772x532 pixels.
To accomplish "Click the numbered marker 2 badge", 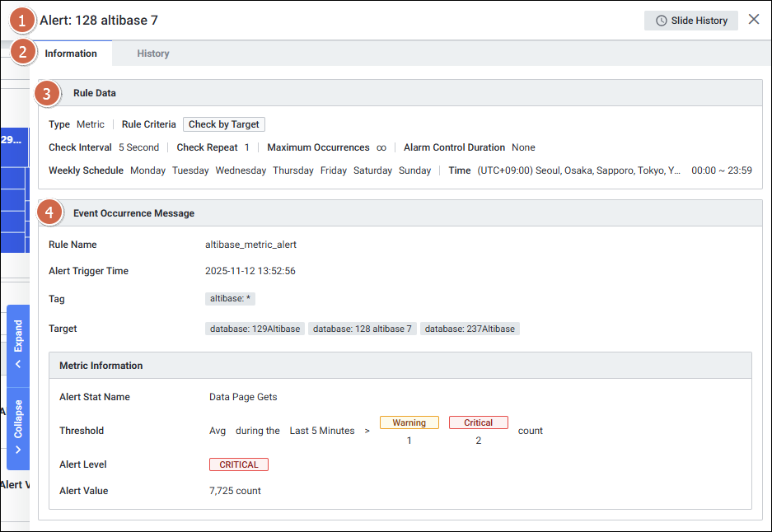I will 21,53.
